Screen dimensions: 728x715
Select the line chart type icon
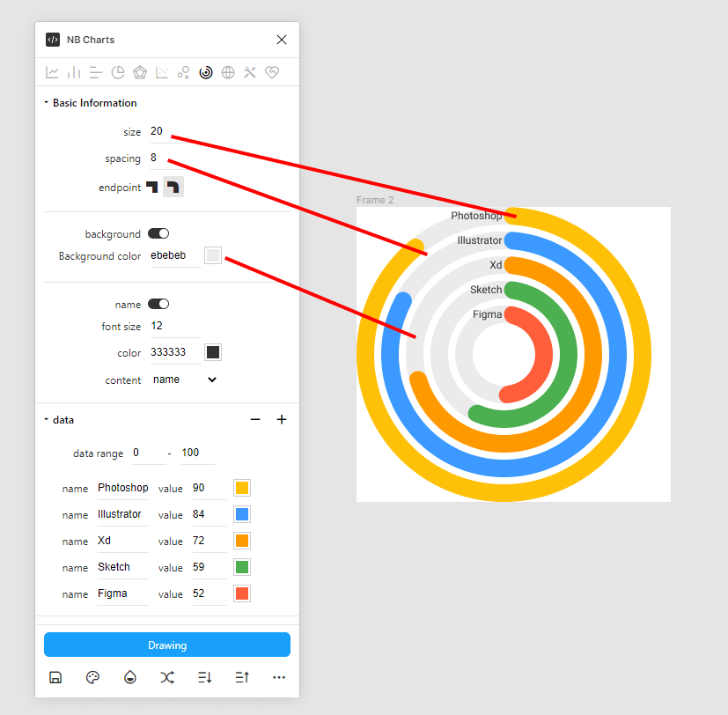53,72
